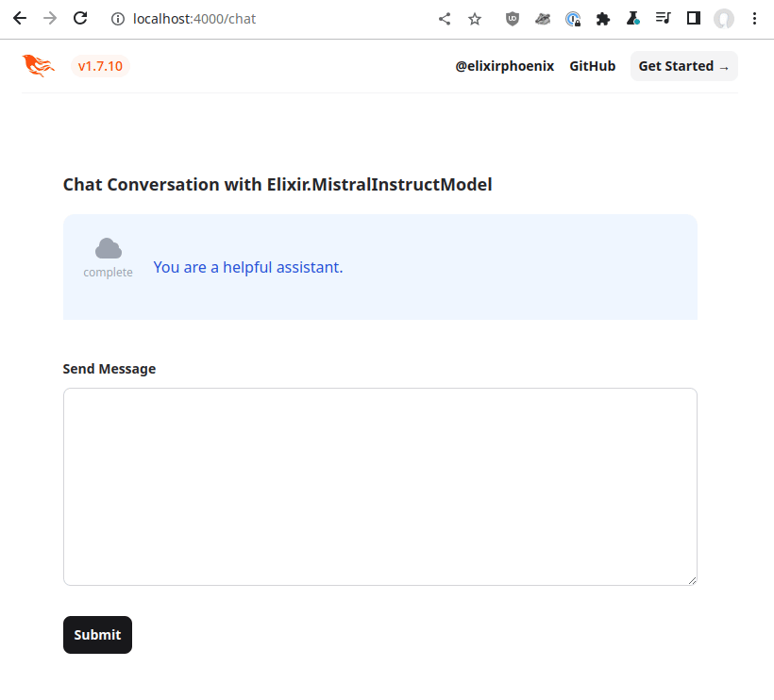Image resolution: width=774 pixels, height=700 pixels.
Task: Reload the chat page
Action: pyautogui.click(x=80, y=19)
